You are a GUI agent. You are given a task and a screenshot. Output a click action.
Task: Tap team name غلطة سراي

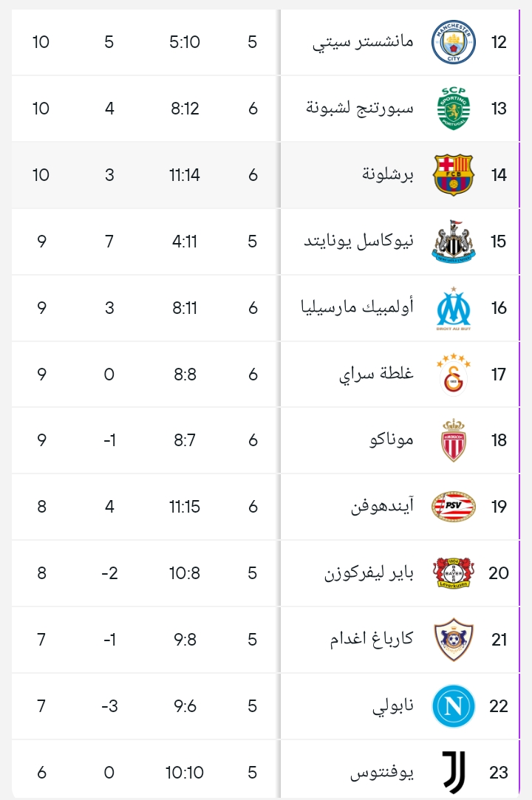click(x=377, y=375)
